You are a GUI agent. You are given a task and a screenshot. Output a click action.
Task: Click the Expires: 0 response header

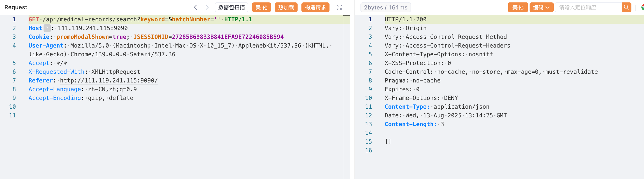[x=402, y=89]
